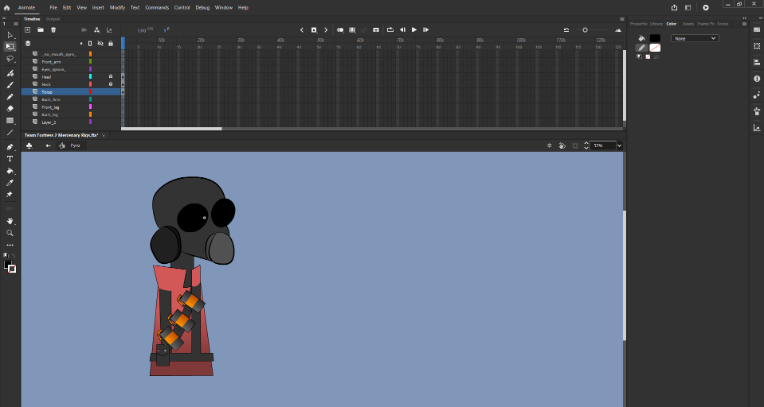Image resolution: width=764 pixels, height=407 pixels.
Task: Go to the previous keyframe
Action: (x=302, y=30)
